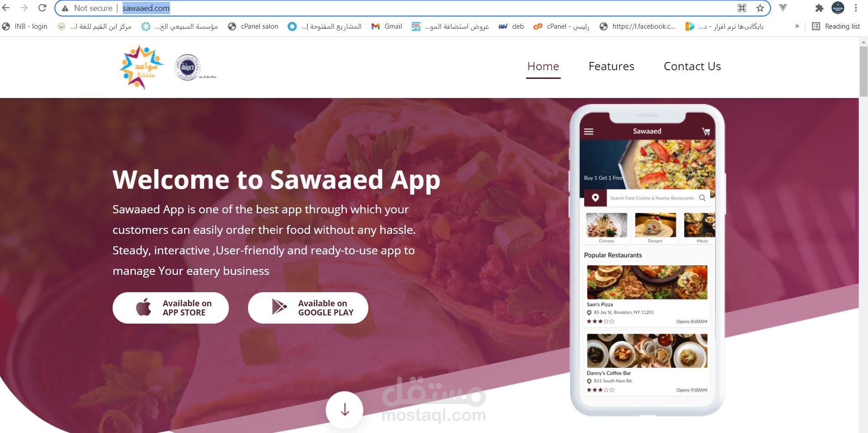The width and height of the screenshot is (868, 433).
Task: Click the search magnifier in phone mockup
Action: click(702, 198)
